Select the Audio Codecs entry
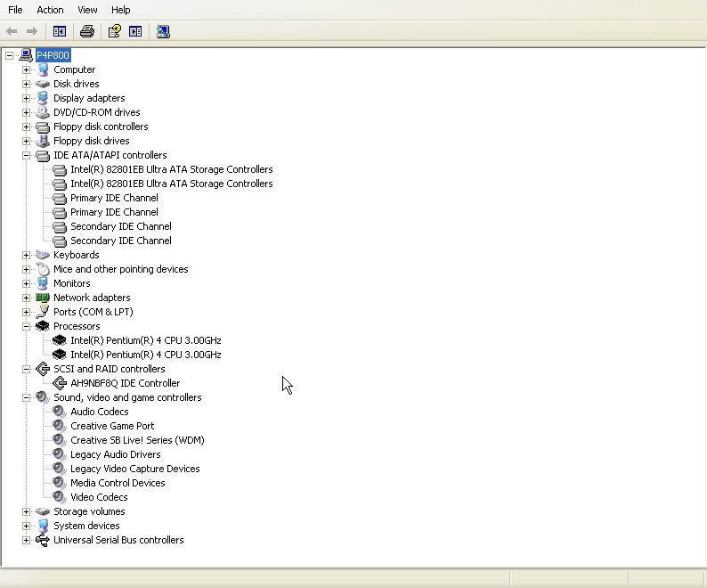The height and width of the screenshot is (588, 707). (x=100, y=412)
